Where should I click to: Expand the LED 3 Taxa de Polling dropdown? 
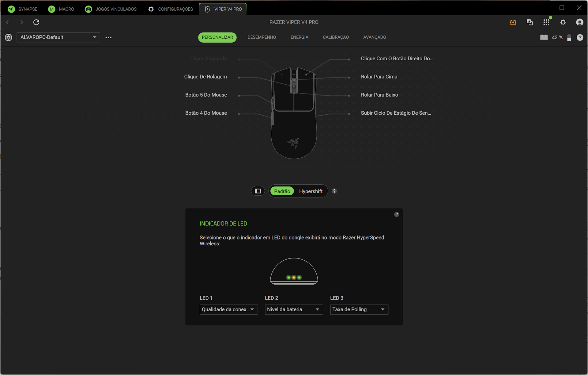point(359,309)
